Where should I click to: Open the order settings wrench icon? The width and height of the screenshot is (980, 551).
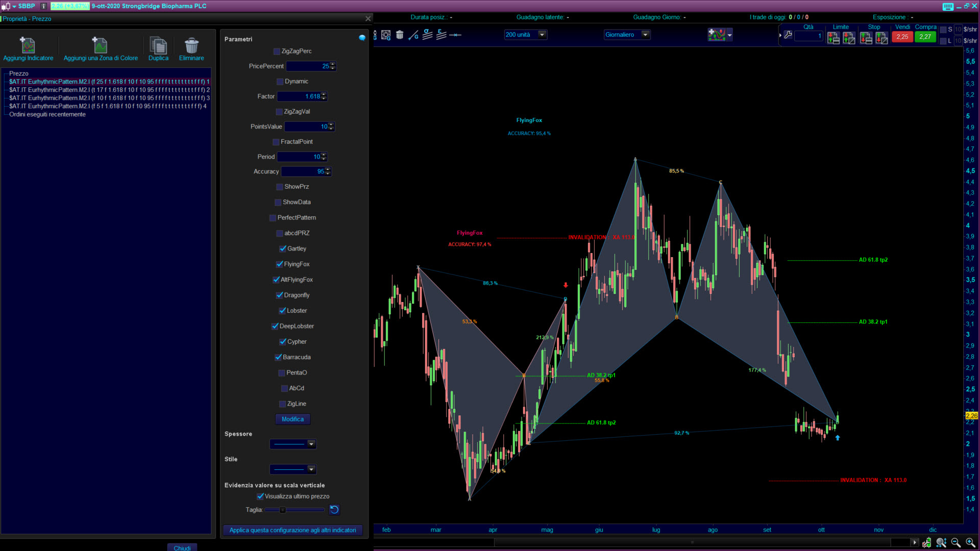coord(788,35)
